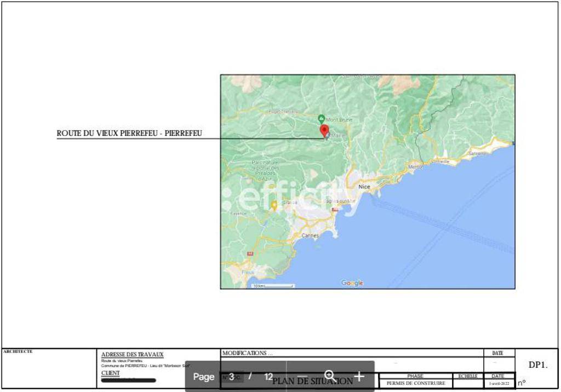The width and height of the screenshot is (561, 392).
Task: Click the 'PHASE' header cell
Action: 415,376
